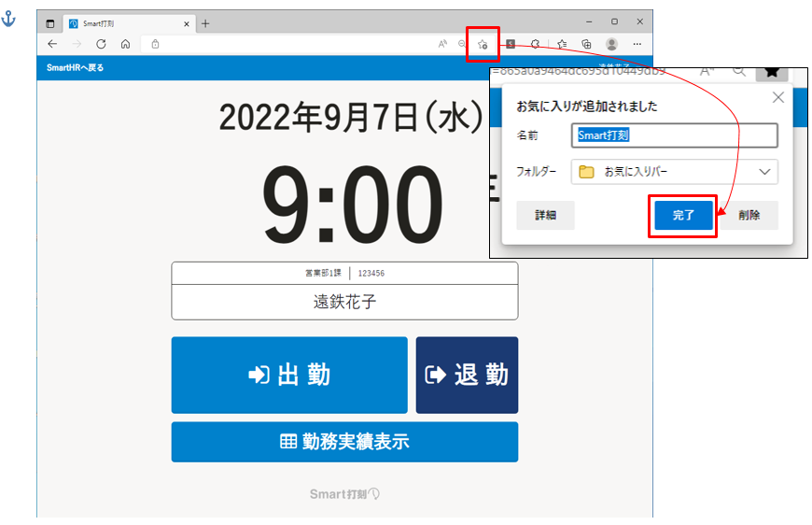Open the extensions puzzle icon

(x=536, y=44)
